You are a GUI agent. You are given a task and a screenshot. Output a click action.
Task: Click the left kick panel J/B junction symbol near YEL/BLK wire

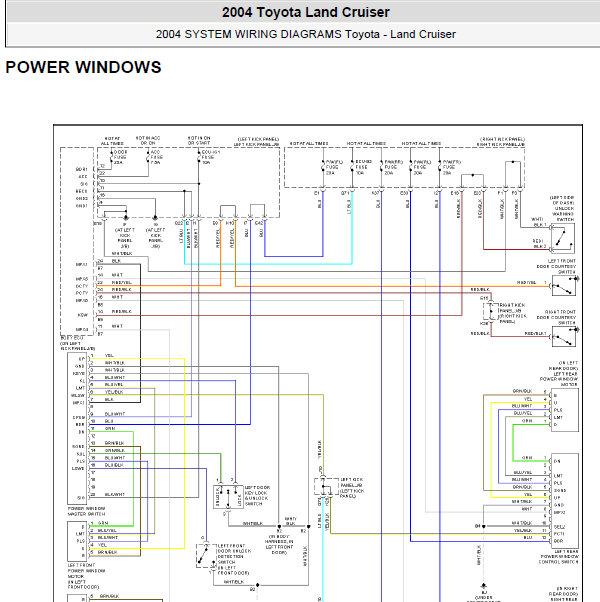(x=326, y=487)
